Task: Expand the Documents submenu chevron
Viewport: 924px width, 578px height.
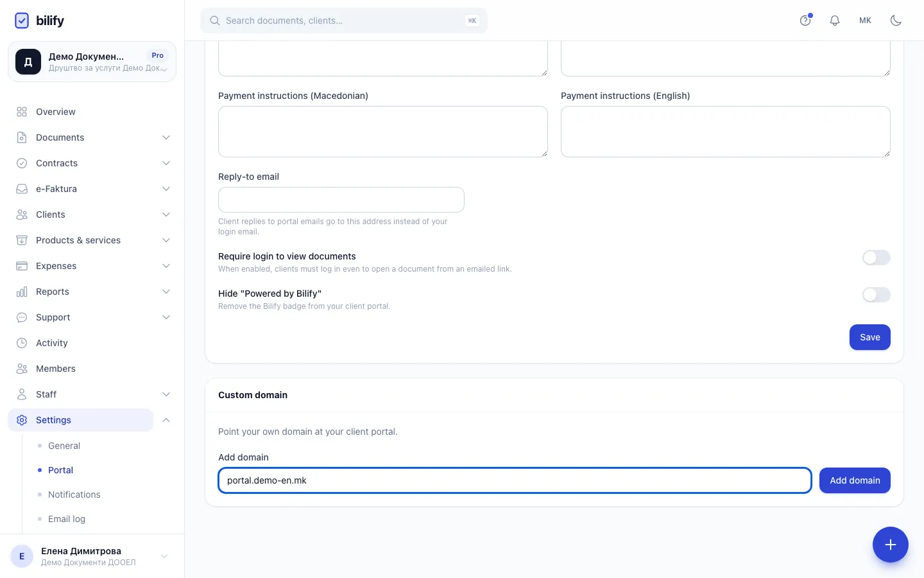Action: tap(166, 137)
